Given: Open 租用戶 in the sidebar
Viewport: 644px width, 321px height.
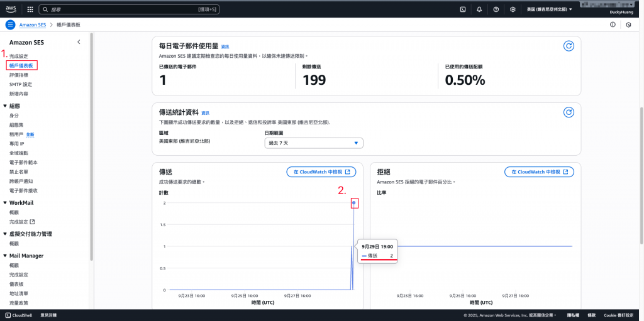Looking at the screenshot, I should click(16, 134).
